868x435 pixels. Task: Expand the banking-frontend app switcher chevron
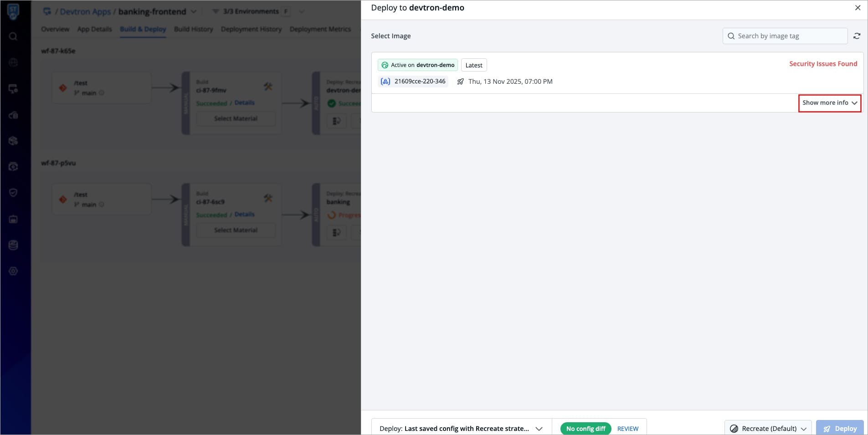[194, 11]
